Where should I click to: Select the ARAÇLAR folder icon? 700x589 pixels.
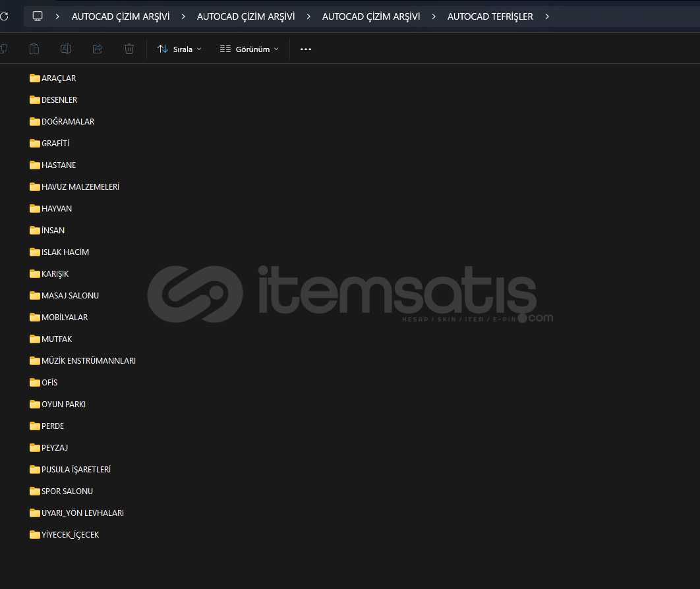pos(35,78)
